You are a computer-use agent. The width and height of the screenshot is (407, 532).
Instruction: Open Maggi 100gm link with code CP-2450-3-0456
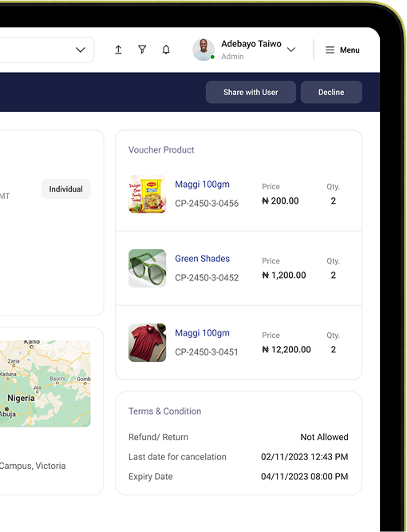pyautogui.click(x=203, y=185)
